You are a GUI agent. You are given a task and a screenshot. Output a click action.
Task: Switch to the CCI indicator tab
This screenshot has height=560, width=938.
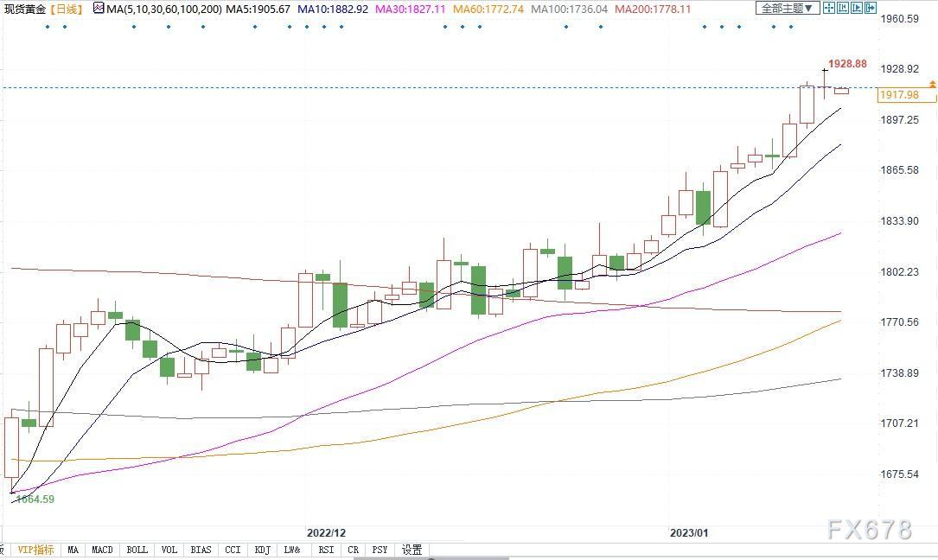[233, 550]
